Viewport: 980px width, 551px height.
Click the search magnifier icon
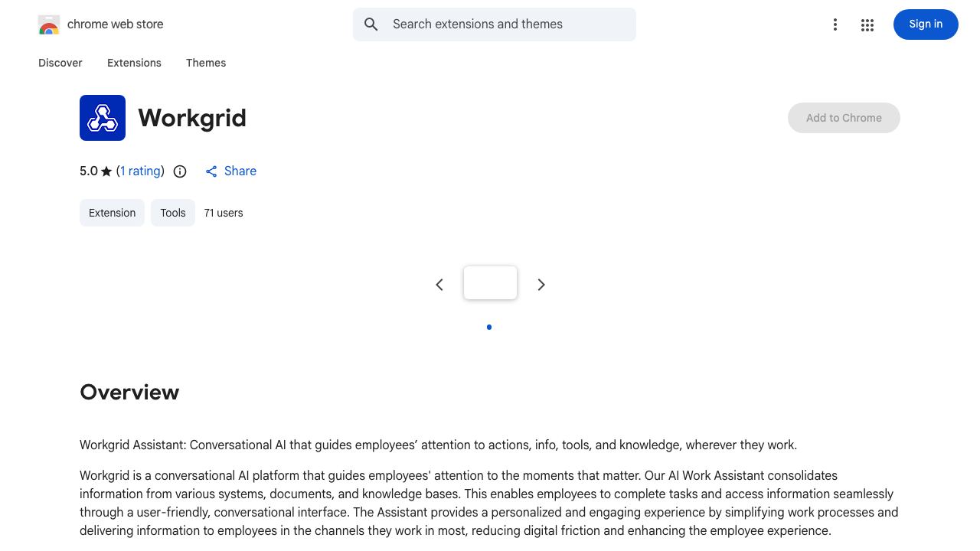(x=371, y=24)
